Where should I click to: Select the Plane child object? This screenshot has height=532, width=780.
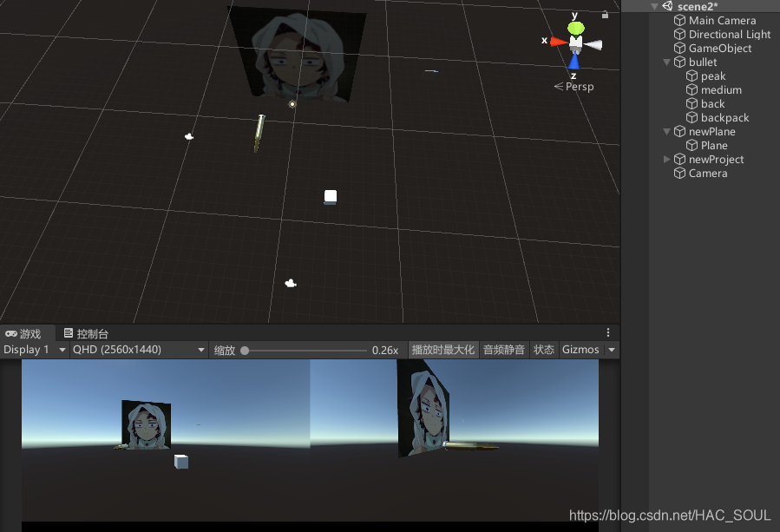click(x=714, y=146)
